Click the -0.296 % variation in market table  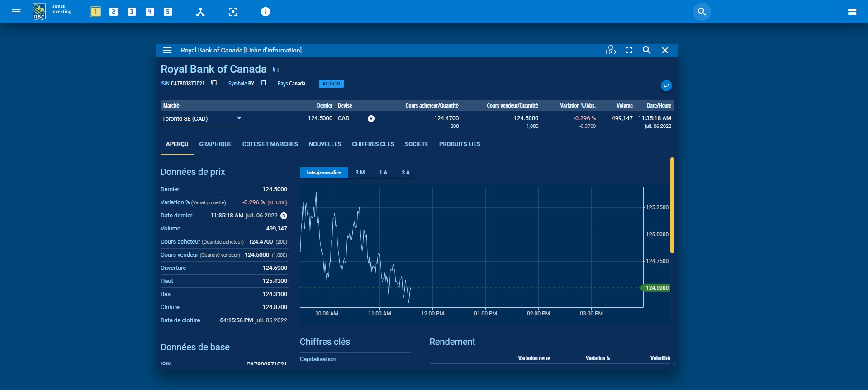point(584,118)
